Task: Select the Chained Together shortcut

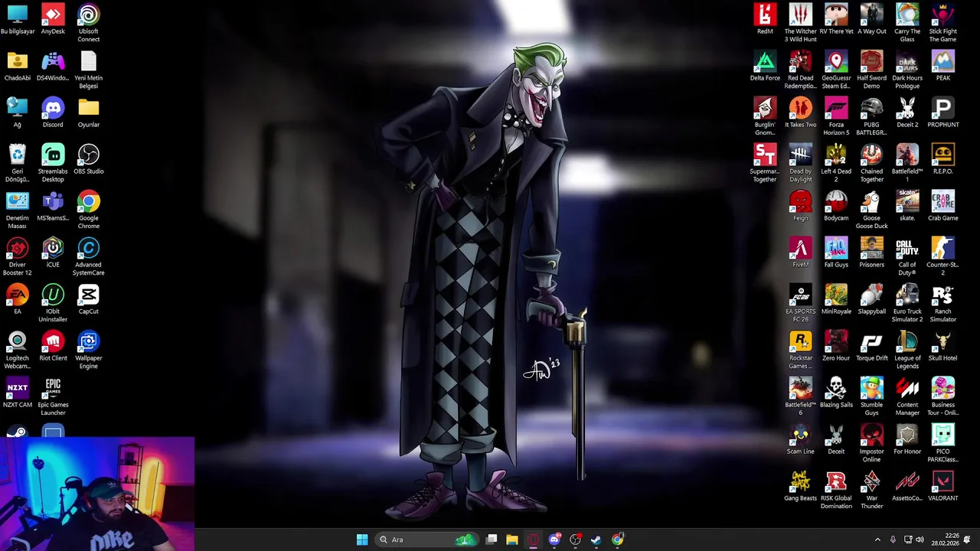Action: (871, 163)
